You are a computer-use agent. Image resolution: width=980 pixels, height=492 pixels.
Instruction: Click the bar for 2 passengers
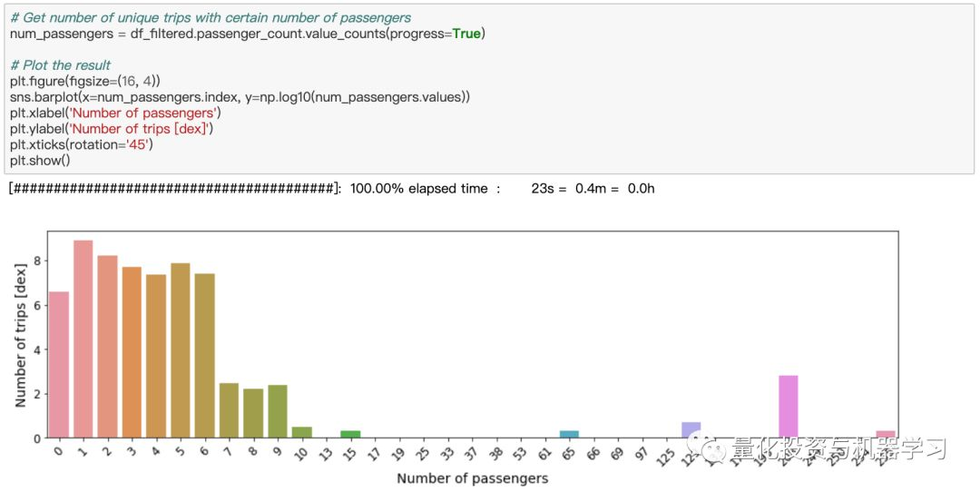pos(107,347)
